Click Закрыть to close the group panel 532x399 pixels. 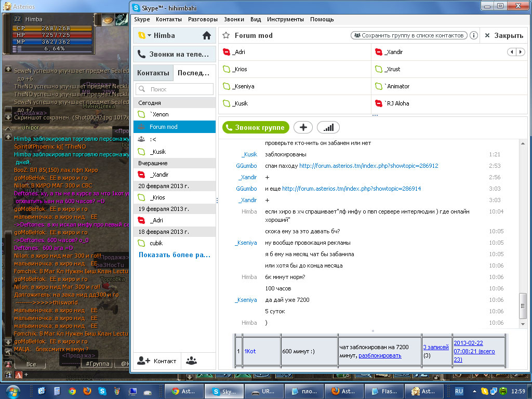point(504,35)
